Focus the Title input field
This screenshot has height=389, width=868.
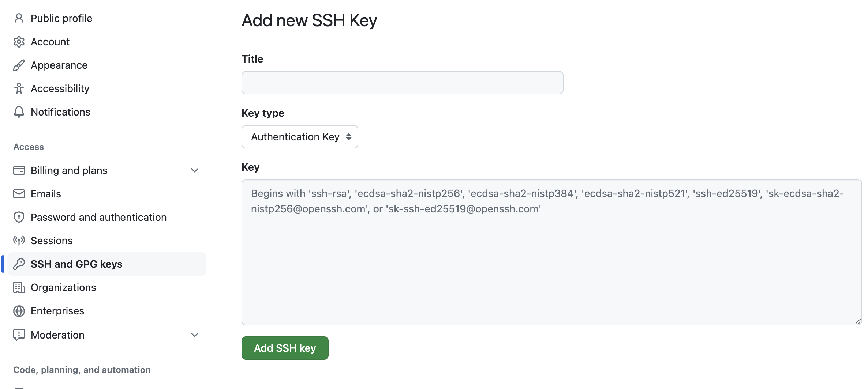pyautogui.click(x=403, y=83)
